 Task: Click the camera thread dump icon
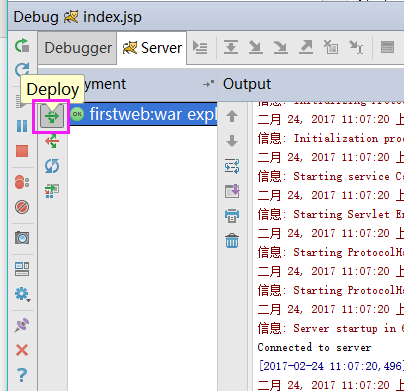point(22,238)
